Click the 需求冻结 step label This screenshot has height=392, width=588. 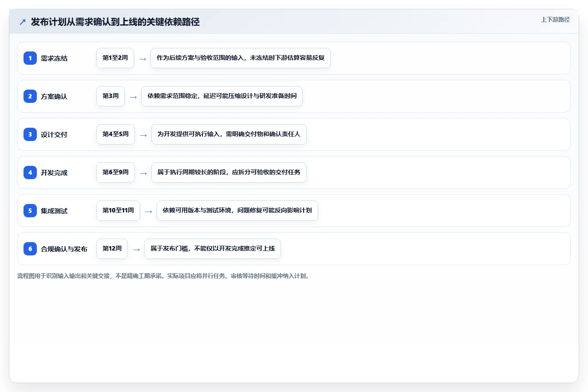pos(54,58)
